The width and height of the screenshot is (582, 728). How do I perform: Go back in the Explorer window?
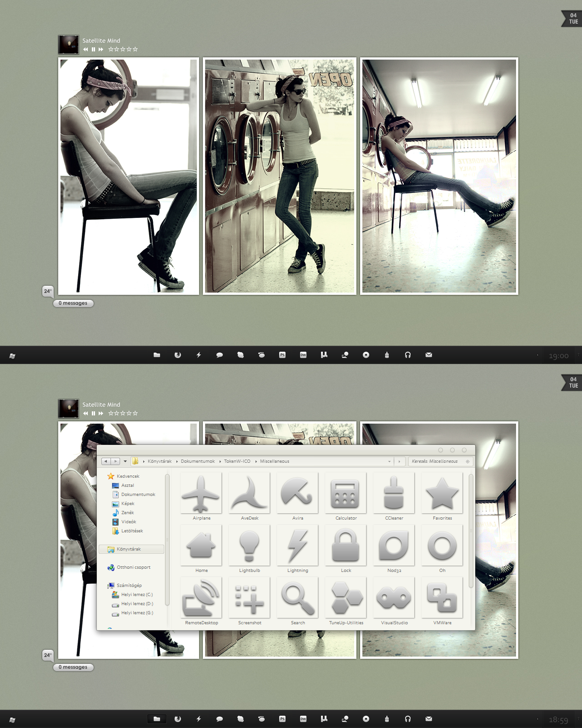pyautogui.click(x=106, y=461)
